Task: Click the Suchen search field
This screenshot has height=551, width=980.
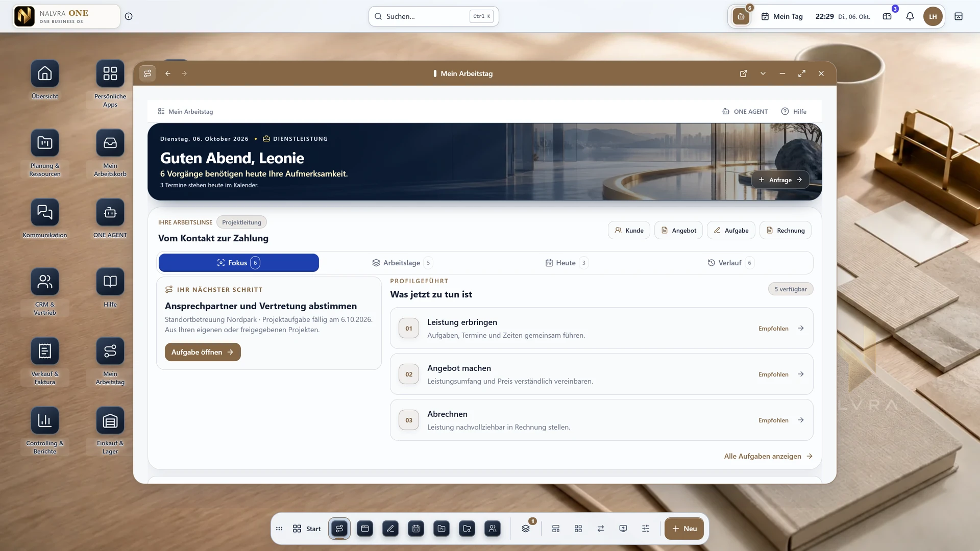Action: pos(433,16)
